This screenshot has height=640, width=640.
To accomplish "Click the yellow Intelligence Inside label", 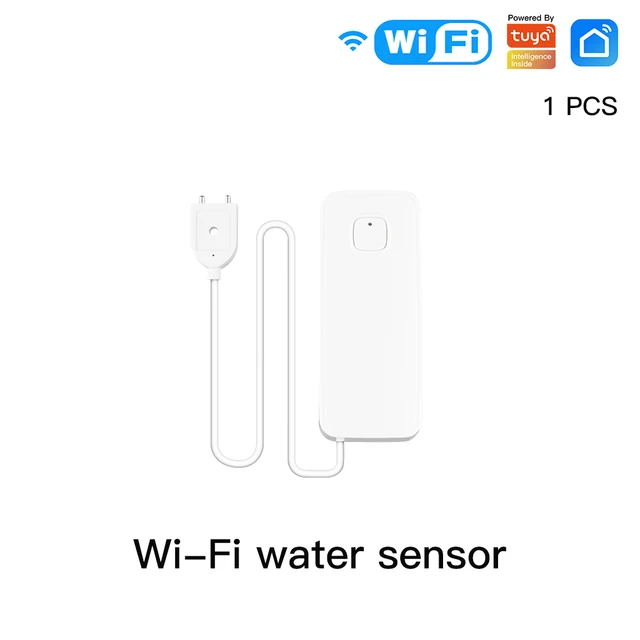I will 531,60.
